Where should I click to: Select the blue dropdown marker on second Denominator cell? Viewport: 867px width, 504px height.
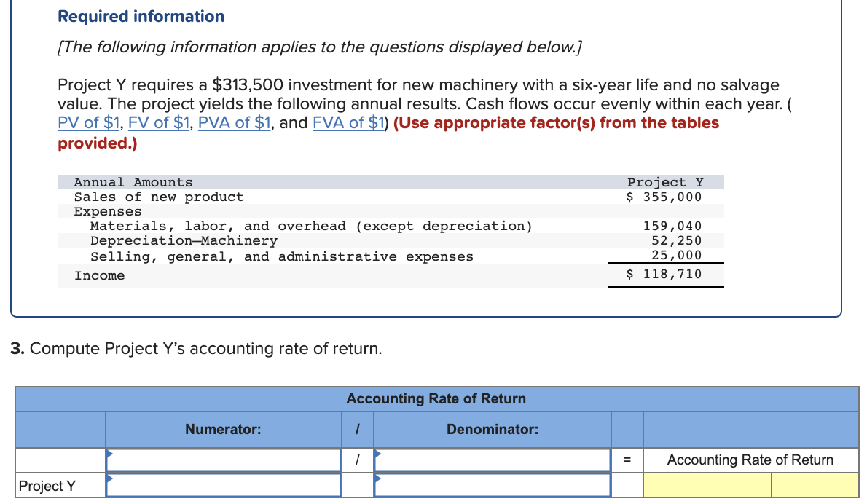377,478
